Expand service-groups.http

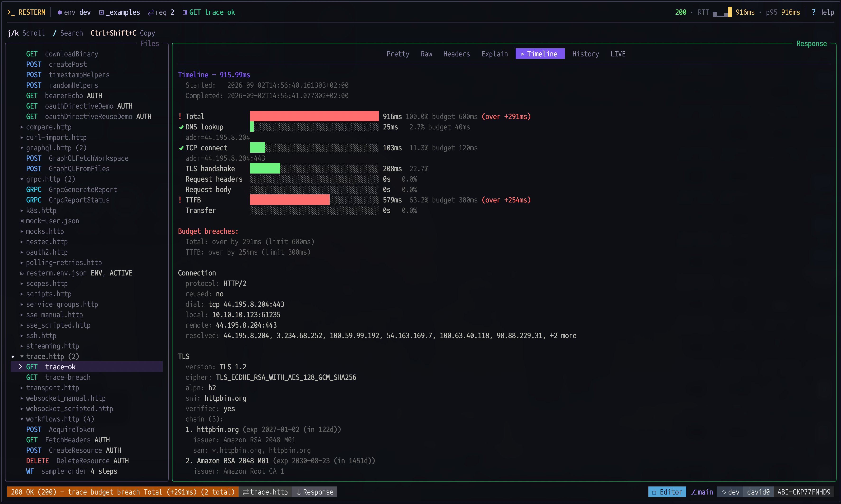(22, 304)
